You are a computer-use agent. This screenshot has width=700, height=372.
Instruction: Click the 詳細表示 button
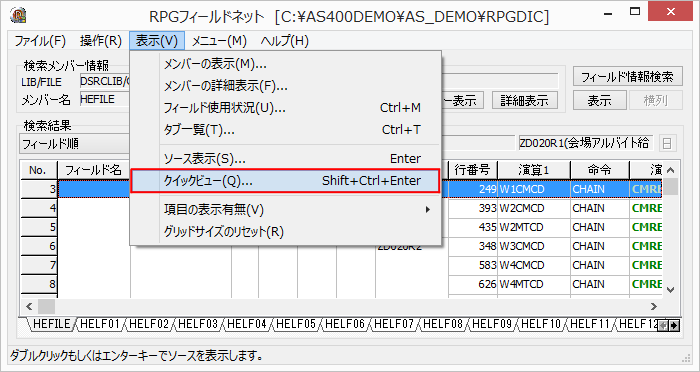[525, 100]
